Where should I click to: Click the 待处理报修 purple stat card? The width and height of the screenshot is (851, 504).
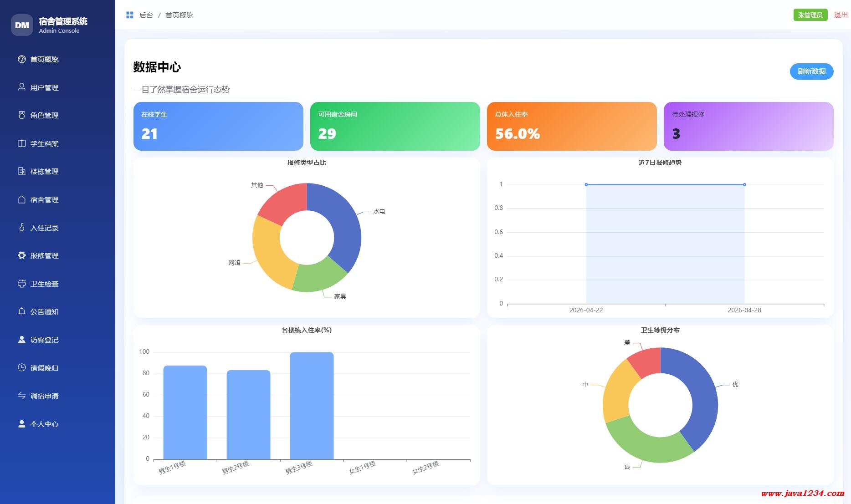pos(748,126)
